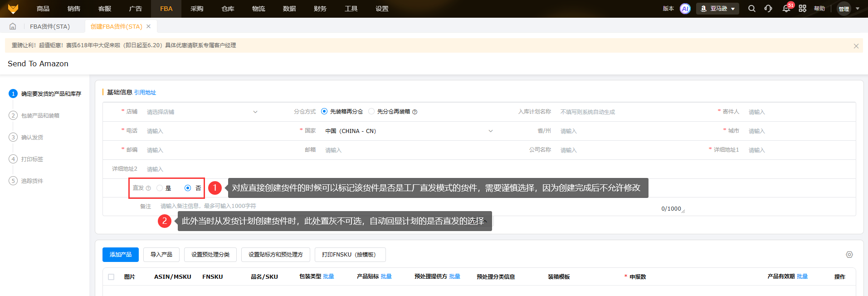
Task: Select 是 radio button for 直发
Action: tap(160, 188)
